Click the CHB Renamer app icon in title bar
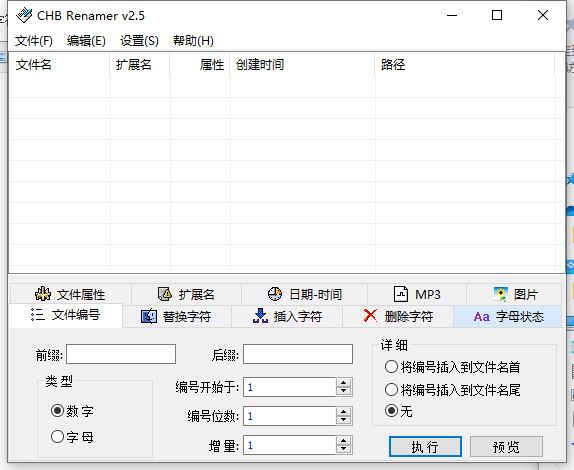 point(24,15)
